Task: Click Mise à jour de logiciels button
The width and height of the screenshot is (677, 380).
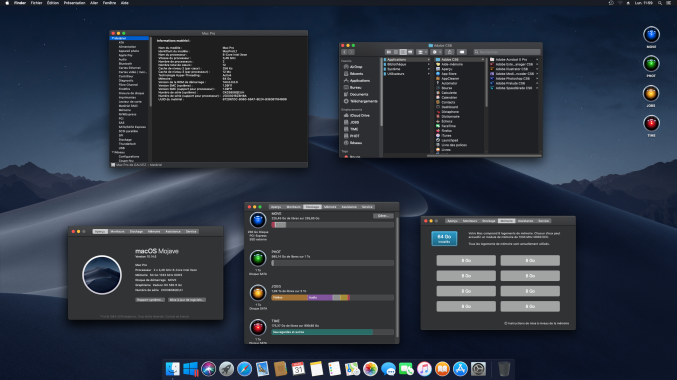Action: [x=187, y=300]
